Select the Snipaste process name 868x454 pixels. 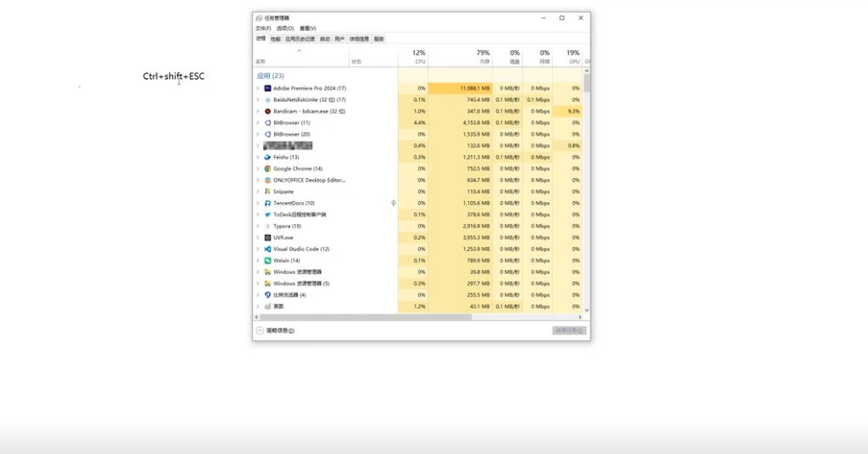coord(283,192)
